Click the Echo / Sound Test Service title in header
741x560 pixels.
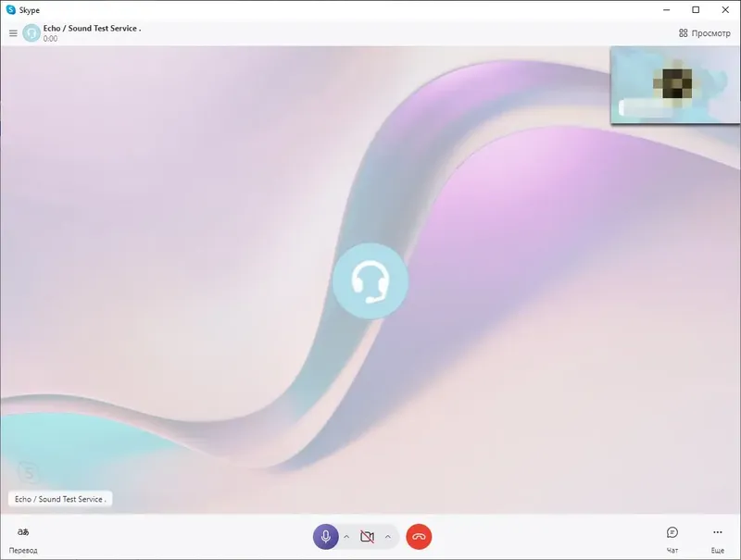tap(92, 29)
